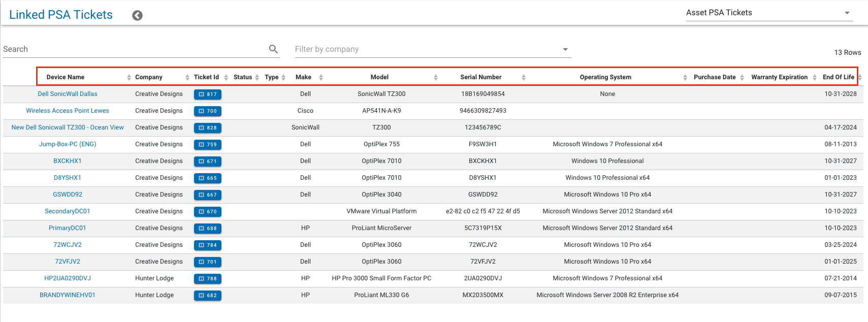The width and height of the screenshot is (868, 322).
Task: Select serial number MX203500MX cell
Action: click(x=483, y=295)
